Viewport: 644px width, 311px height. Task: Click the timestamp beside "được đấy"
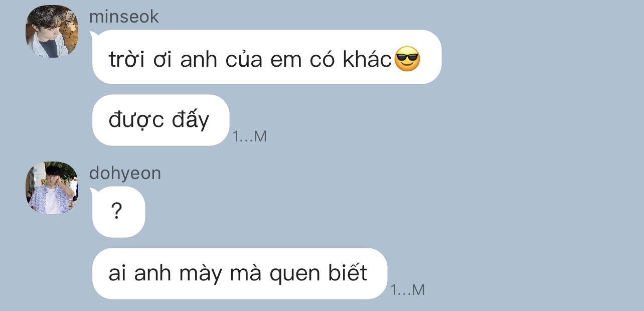[x=250, y=136]
